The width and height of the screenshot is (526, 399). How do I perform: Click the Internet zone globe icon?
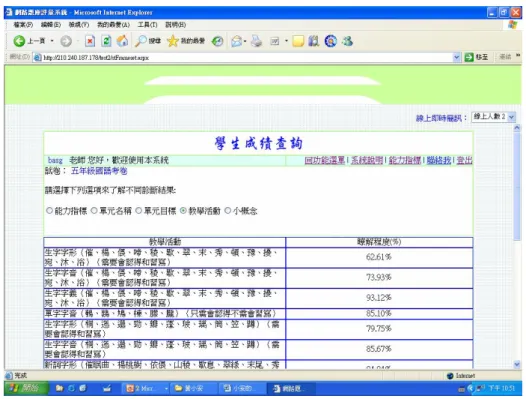pyautogui.click(x=450, y=376)
